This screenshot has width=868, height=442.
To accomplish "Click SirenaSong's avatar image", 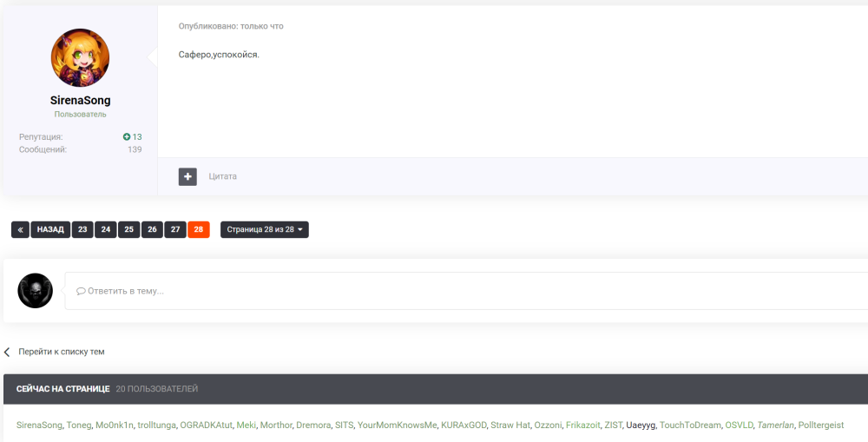I will point(80,58).
